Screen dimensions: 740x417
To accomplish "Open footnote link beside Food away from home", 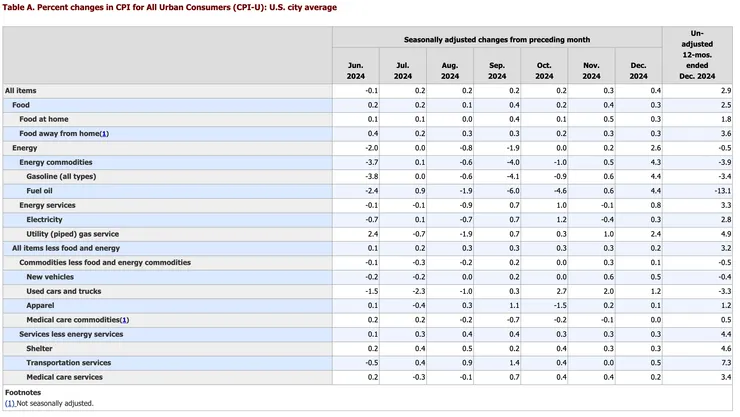I will (103, 133).
